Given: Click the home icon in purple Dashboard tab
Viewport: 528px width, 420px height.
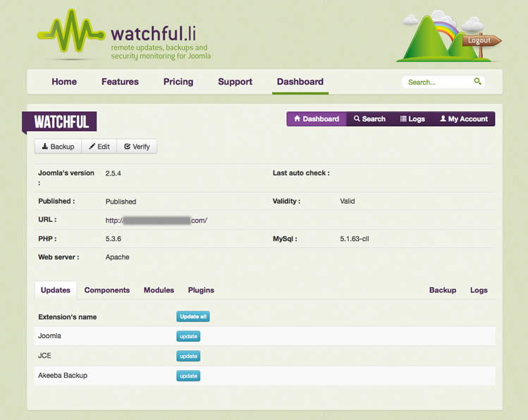Looking at the screenshot, I should coord(297,118).
